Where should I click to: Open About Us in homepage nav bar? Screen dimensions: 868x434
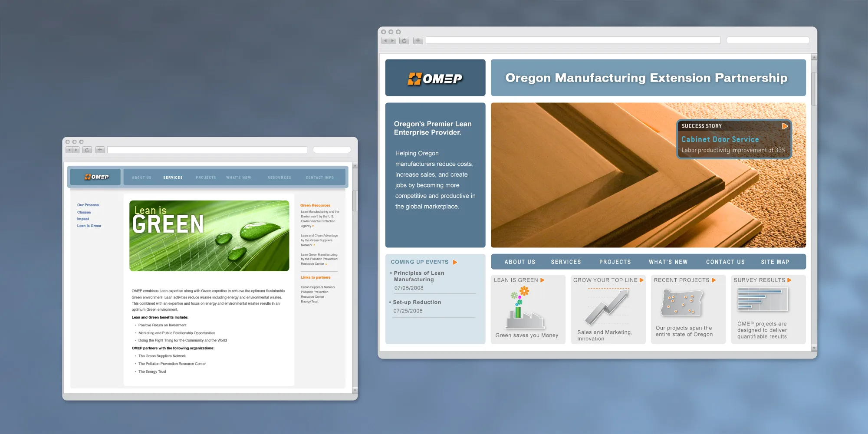pos(519,262)
